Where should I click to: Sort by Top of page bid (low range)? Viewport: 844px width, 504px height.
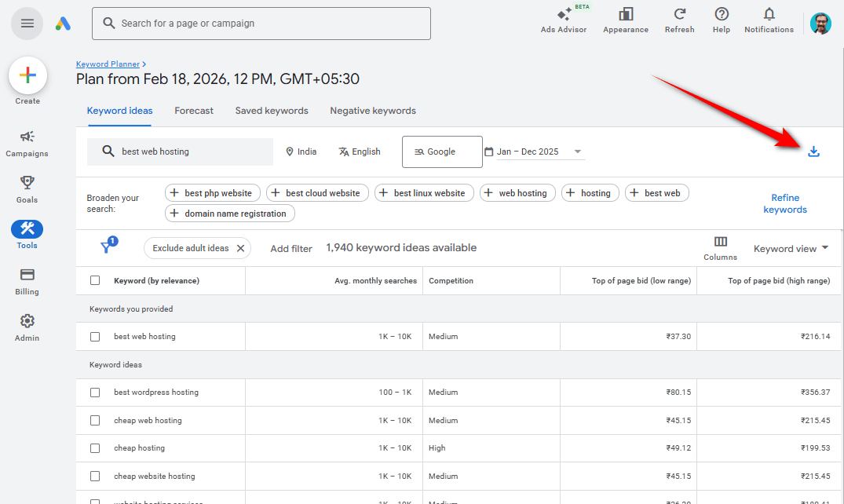[x=641, y=280]
